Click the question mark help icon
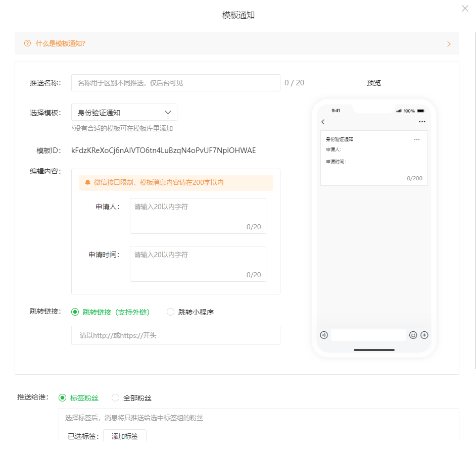Image resolution: width=476 pixels, height=454 pixels. pyautogui.click(x=27, y=43)
